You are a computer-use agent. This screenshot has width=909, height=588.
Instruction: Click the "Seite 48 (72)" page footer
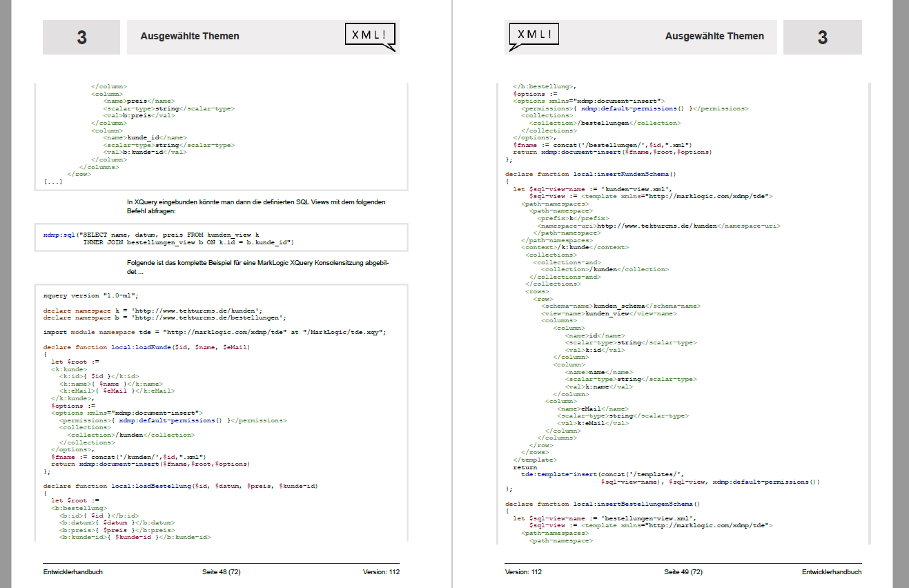pos(221,572)
